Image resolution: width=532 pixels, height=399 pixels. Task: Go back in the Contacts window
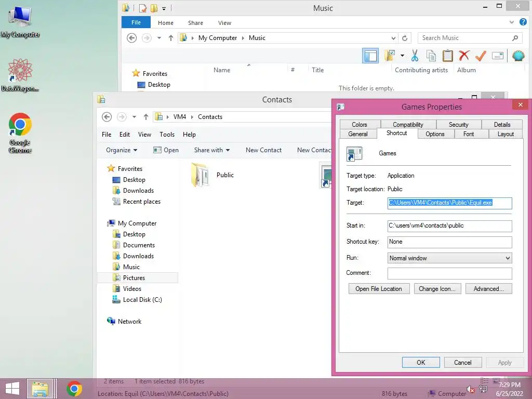click(x=107, y=117)
